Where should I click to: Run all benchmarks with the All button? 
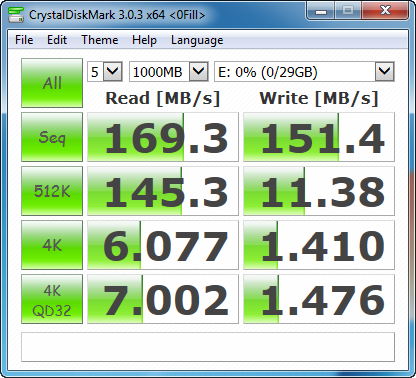coord(52,83)
